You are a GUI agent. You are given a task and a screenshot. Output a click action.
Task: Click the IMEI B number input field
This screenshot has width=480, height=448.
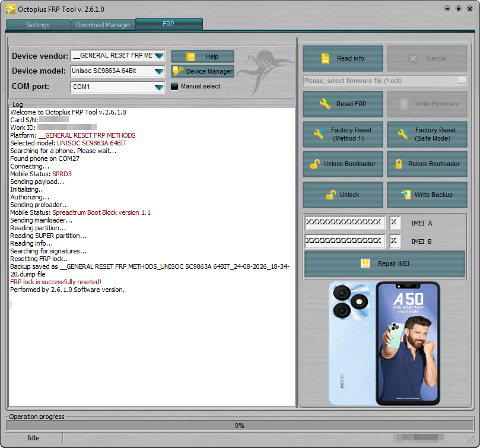344,241
